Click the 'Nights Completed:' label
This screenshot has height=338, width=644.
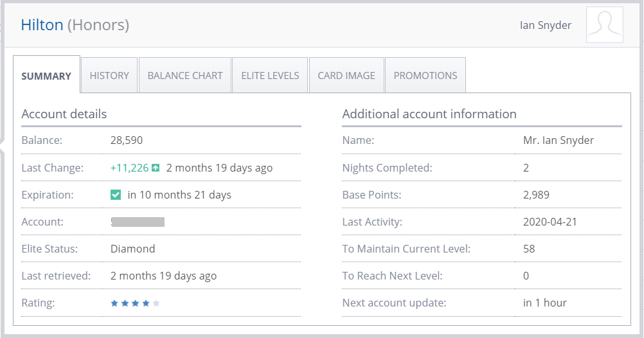coord(388,168)
